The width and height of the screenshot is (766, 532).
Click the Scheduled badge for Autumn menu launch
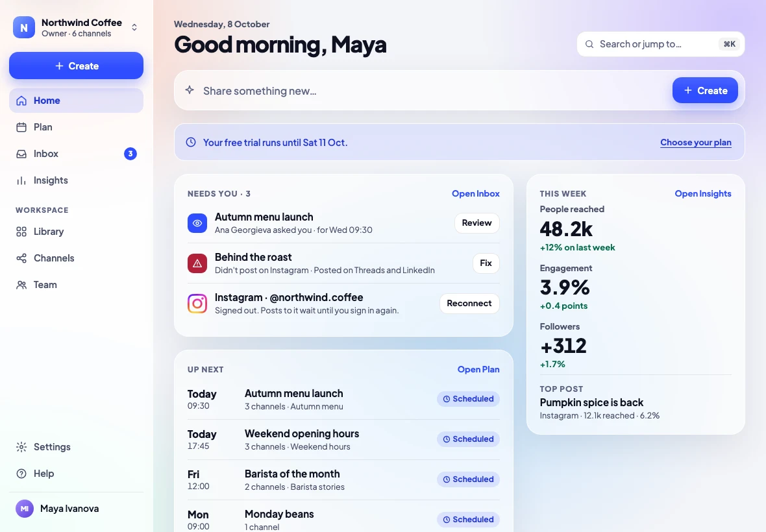point(468,399)
